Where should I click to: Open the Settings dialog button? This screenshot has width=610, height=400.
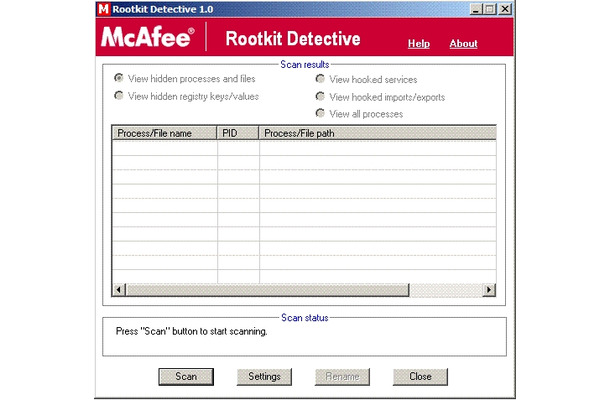(x=264, y=377)
